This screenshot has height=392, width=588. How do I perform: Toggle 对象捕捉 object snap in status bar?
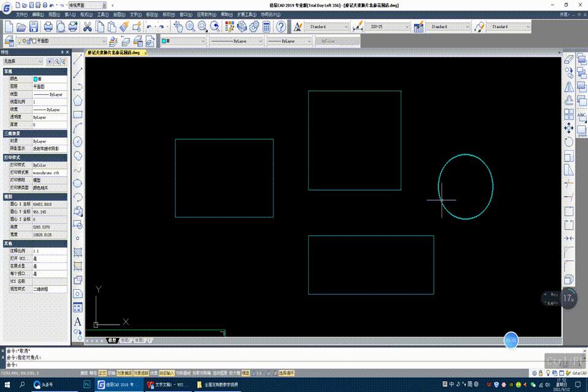125,372
